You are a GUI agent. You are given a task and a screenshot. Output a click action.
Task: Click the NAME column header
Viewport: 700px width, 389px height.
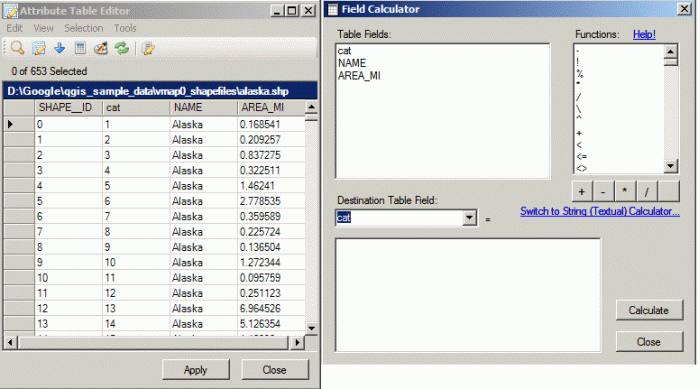(204, 107)
